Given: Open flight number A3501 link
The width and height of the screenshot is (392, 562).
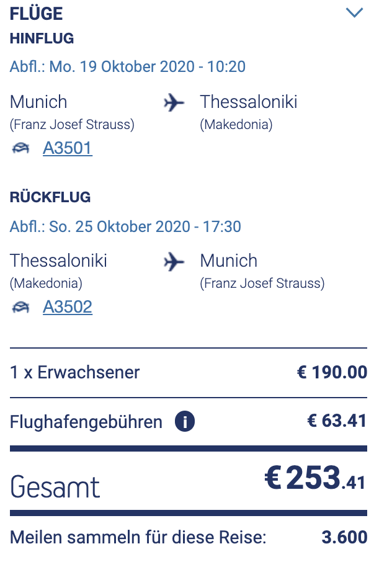Looking at the screenshot, I should coord(68,149).
